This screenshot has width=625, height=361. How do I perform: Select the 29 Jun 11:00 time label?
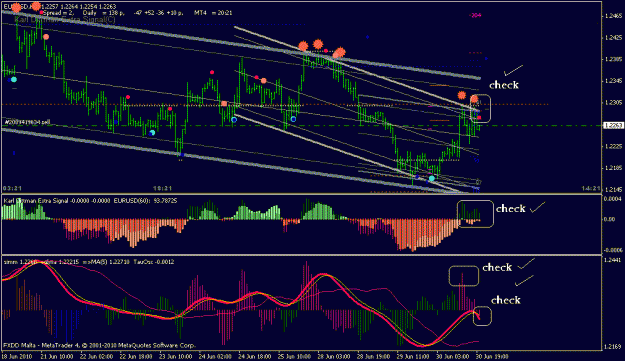coord(413,356)
